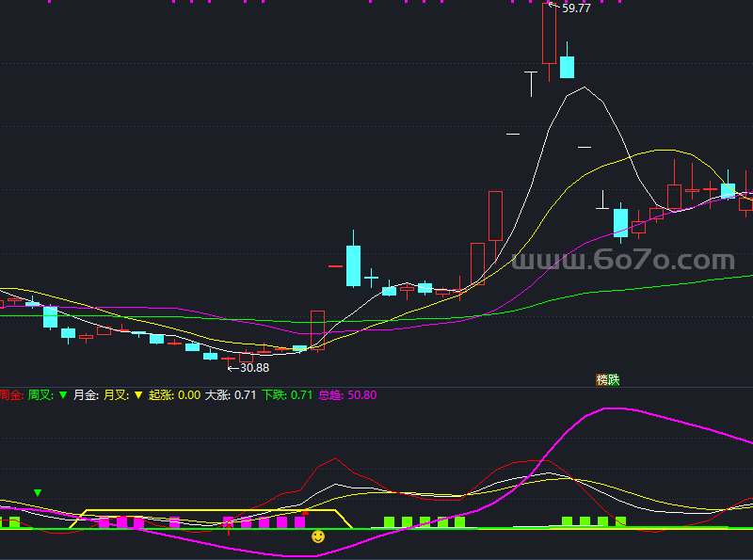This screenshot has width=753, height=560.
Task: Select the 总趋: 50.80 indicator readout
Action: coord(347,395)
